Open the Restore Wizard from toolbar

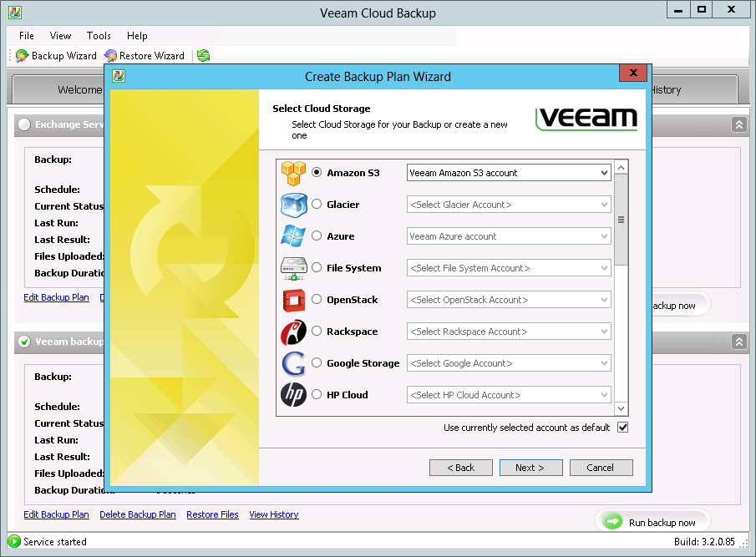point(145,56)
